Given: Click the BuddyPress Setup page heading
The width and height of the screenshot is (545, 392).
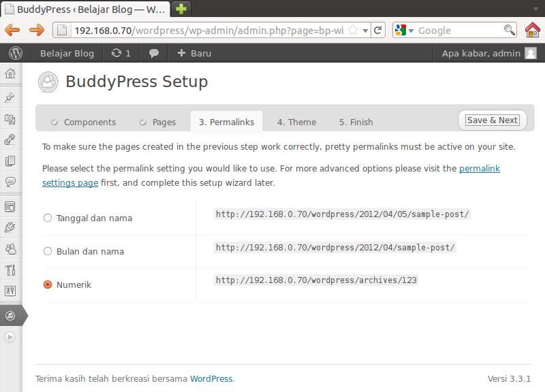Looking at the screenshot, I should (137, 82).
